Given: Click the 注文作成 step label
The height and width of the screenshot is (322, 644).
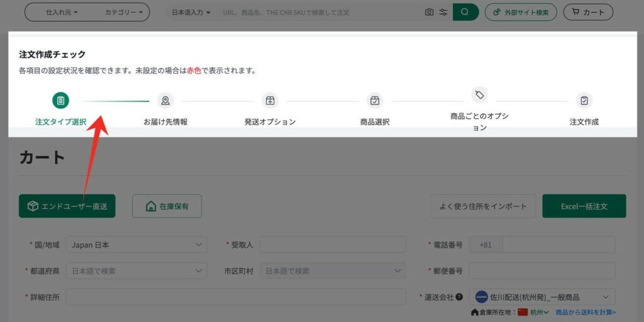Looking at the screenshot, I should (584, 122).
